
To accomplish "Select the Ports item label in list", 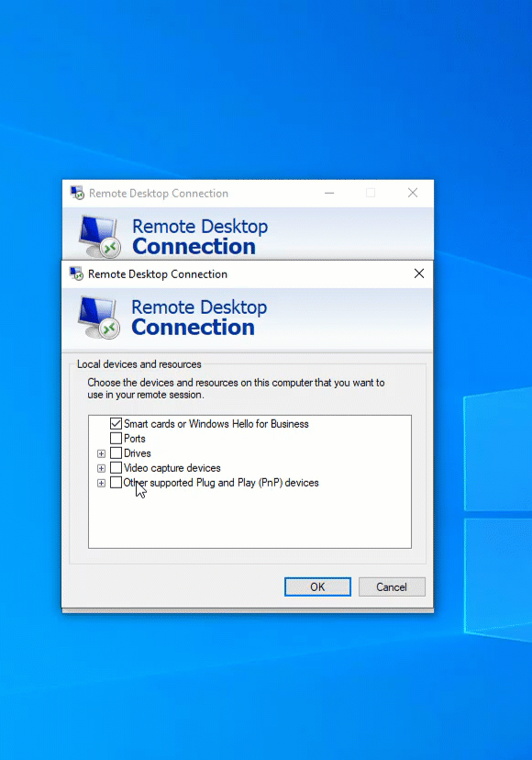I will 134,439.
